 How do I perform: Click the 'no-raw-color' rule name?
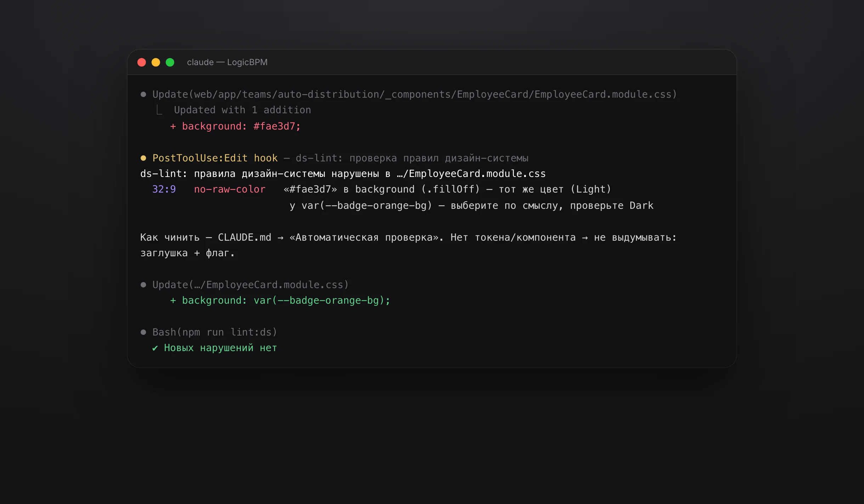229,189
